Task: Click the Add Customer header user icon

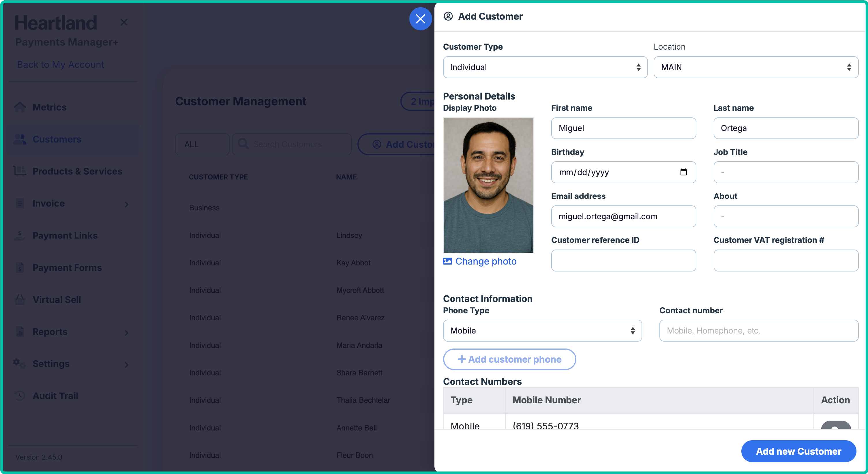Action: point(448,16)
